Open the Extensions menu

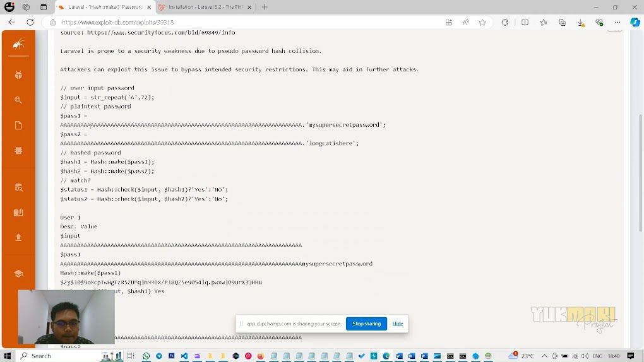(504, 22)
